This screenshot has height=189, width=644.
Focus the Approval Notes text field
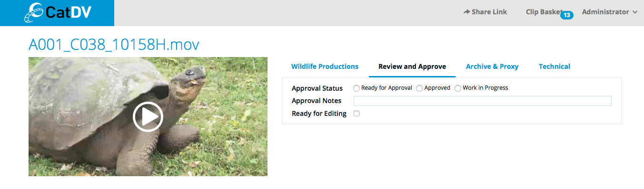point(483,101)
